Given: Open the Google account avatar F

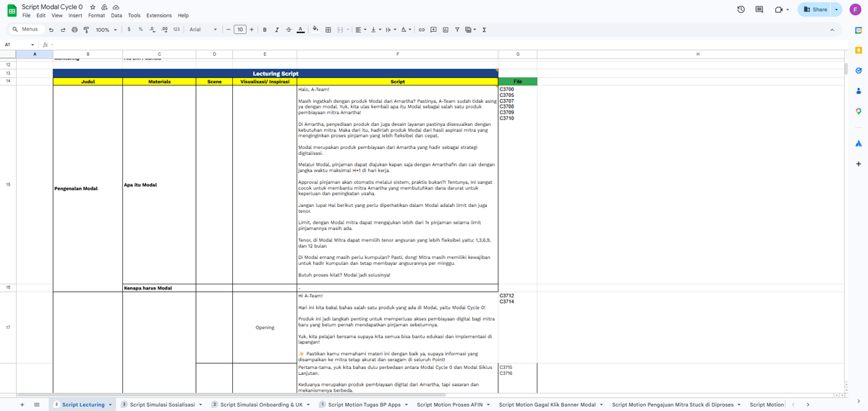Looking at the screenshot, I should point(855,9).
